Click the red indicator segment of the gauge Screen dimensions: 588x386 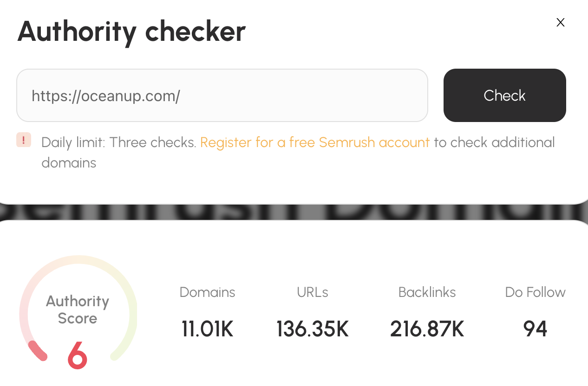[x=37, y=351]
